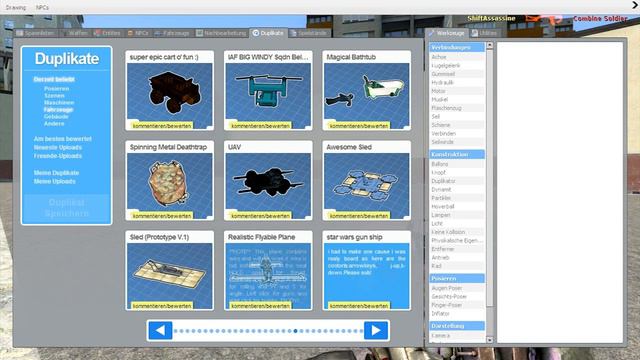Go to previous page of duplicates
This screenshot has height=360, width=640.
coord(160,330)
